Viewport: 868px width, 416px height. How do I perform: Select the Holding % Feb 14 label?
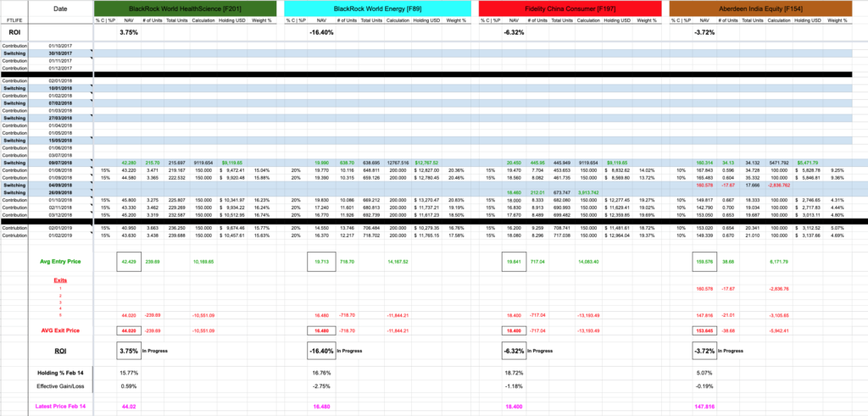[60, 374]
